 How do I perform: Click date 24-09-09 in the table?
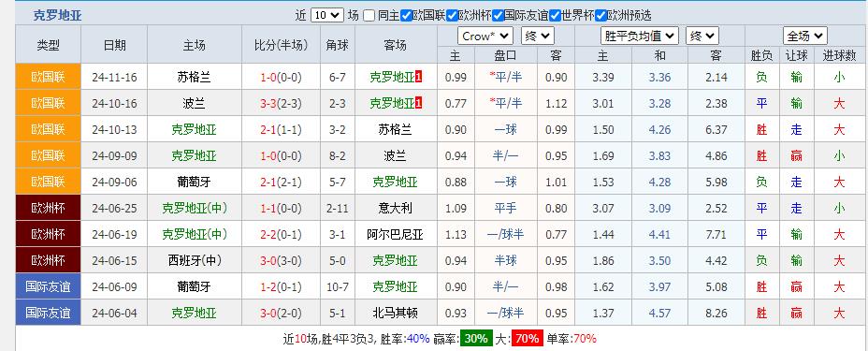115,155
